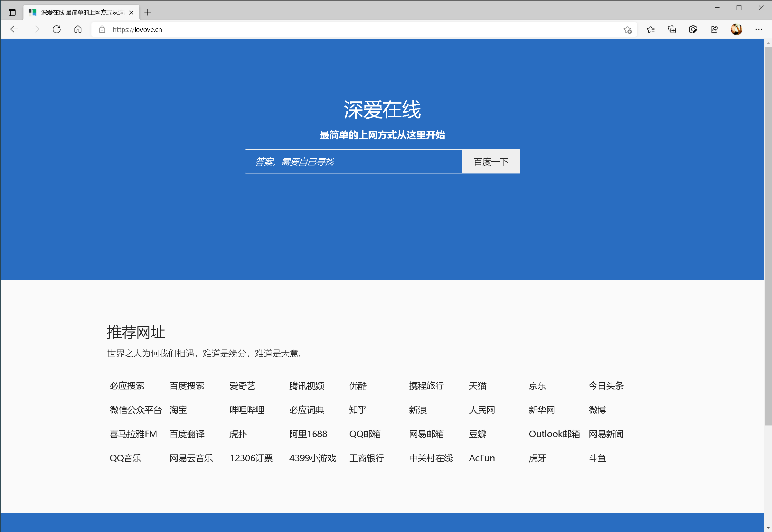Screen dimensions: 772x532
Task: Close the 深爱在线 tab
Action: click(131, 13)
